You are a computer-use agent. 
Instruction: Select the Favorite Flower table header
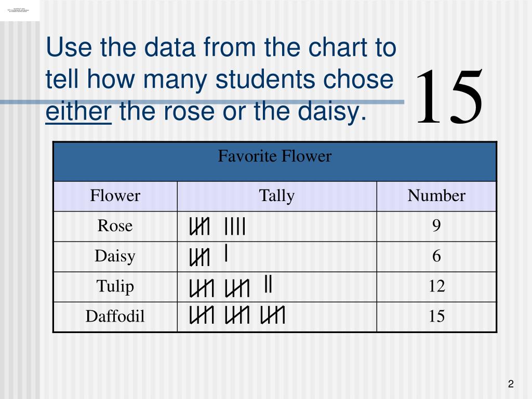[274, 162]
